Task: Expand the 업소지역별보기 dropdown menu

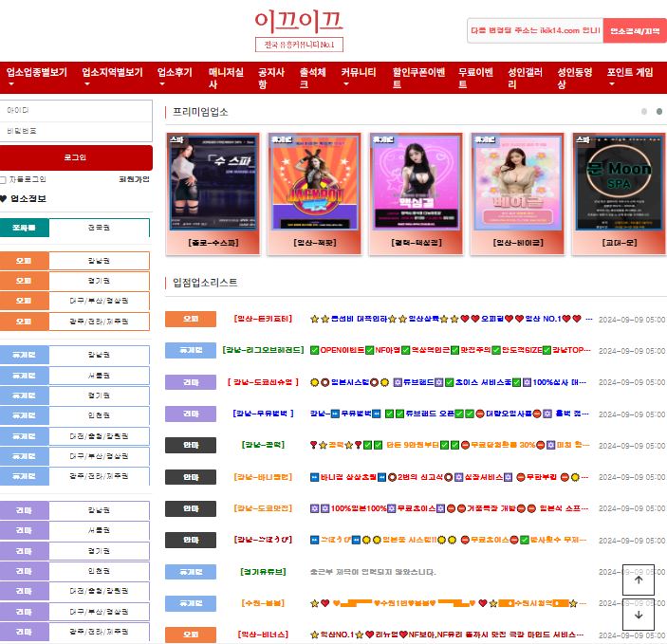Action: pos(112,78)
